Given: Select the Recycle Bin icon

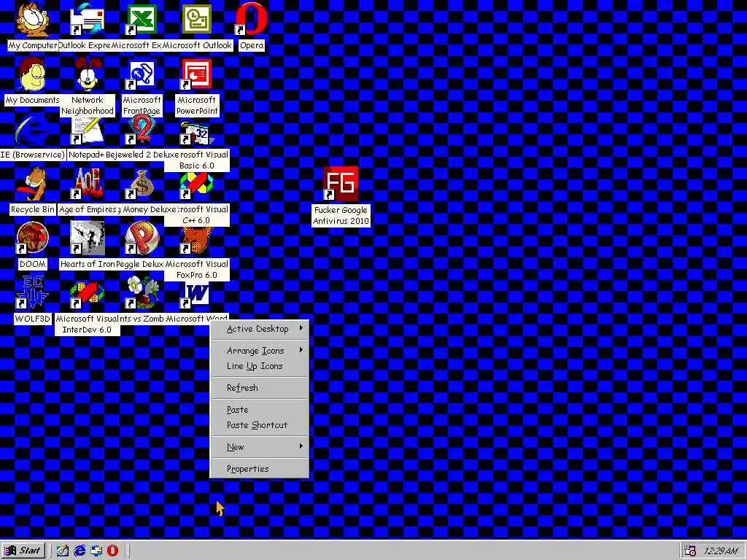Looking at the screenshot, I should pos(32,184).
